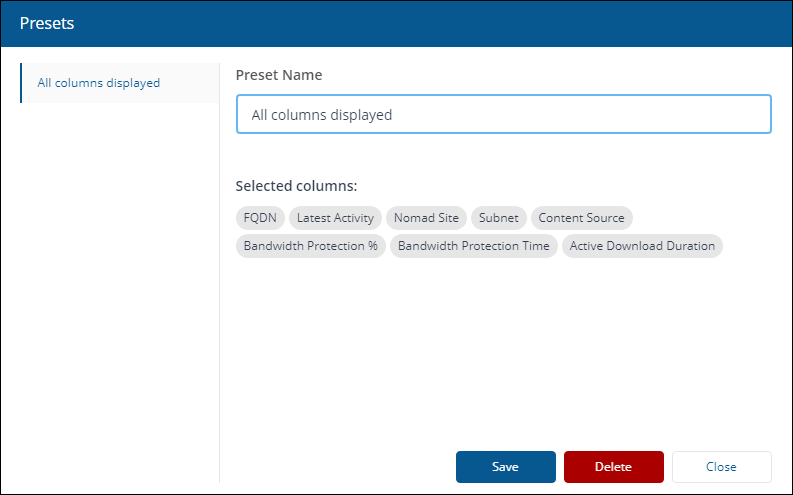Select the 'All columns displayed' preset in sidebar
793x495 pixels.
pyautogui.click(x=99, y=83)
